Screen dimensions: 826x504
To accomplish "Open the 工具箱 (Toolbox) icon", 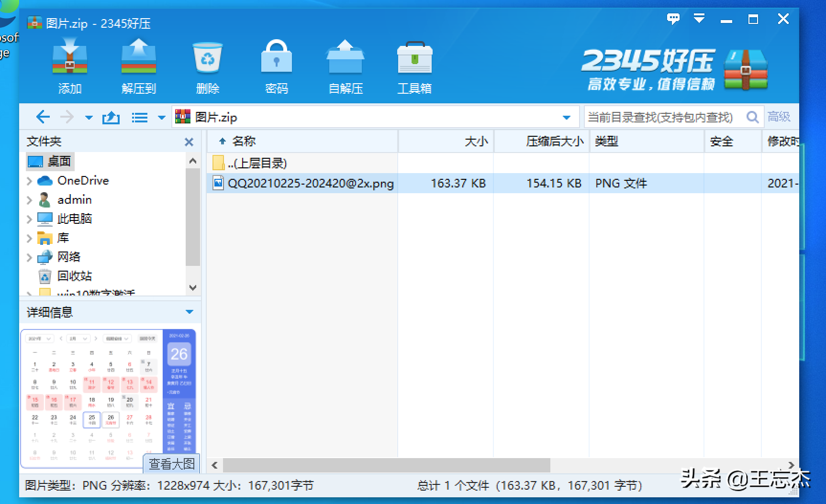I will click(x=414, y=67).
